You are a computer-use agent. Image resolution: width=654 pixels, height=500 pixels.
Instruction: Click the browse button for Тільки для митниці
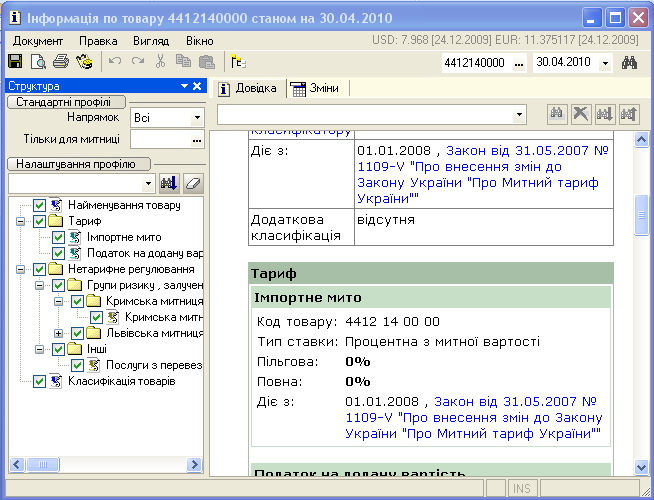[197, 140]
